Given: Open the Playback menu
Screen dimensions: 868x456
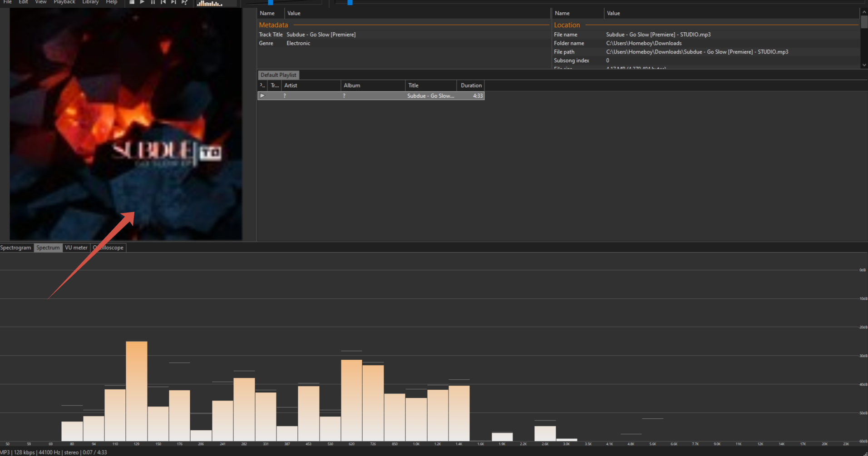Looking at the screenshot, I should click(64, 2).
